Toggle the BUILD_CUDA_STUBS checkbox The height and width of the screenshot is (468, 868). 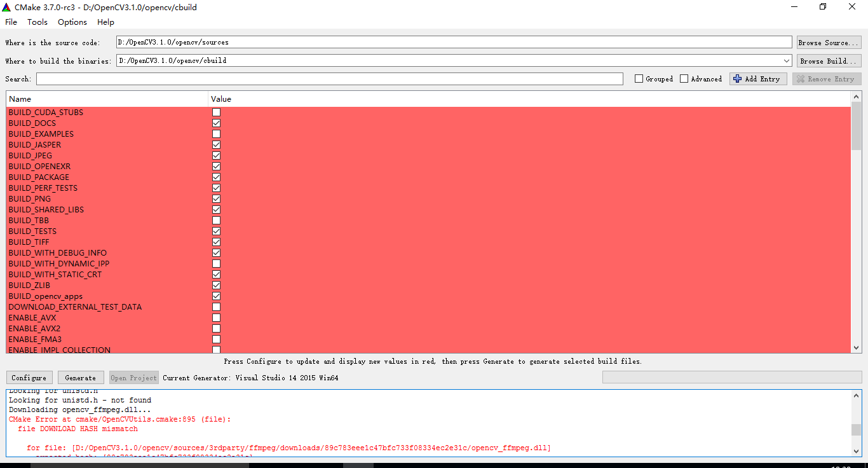point(216,113)
